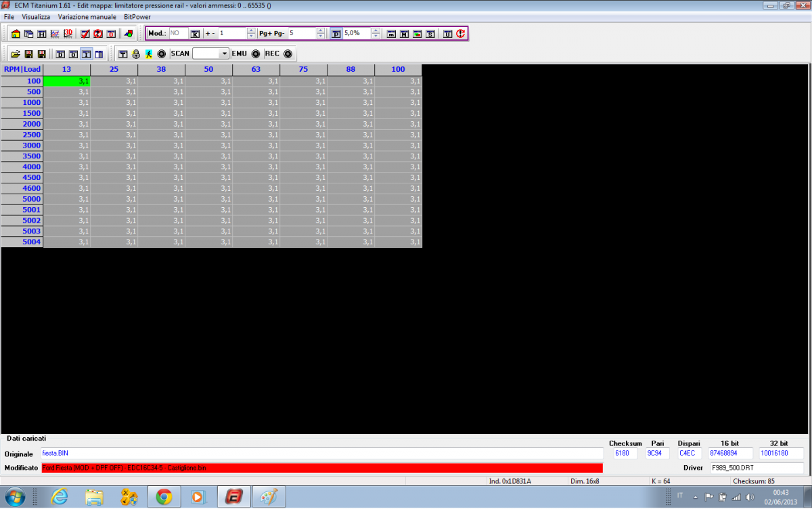Toggle the pressed P percentage button
Screen dimensions: 812x509
tap(336, 33)
